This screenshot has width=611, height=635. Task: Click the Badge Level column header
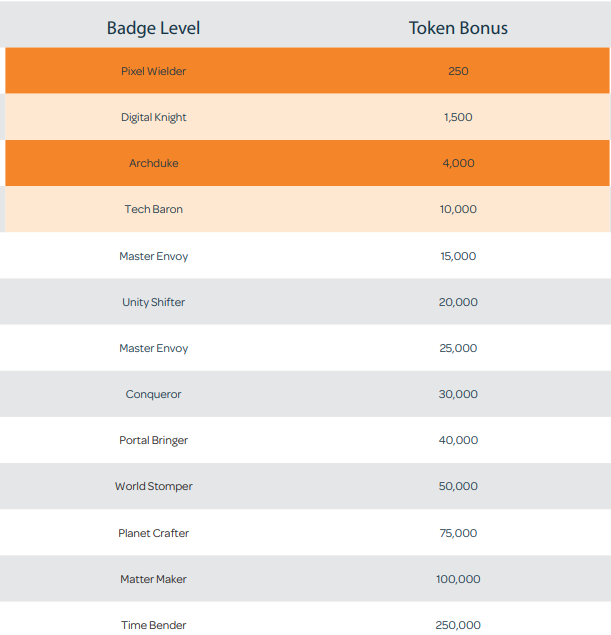tap(153, 28)
